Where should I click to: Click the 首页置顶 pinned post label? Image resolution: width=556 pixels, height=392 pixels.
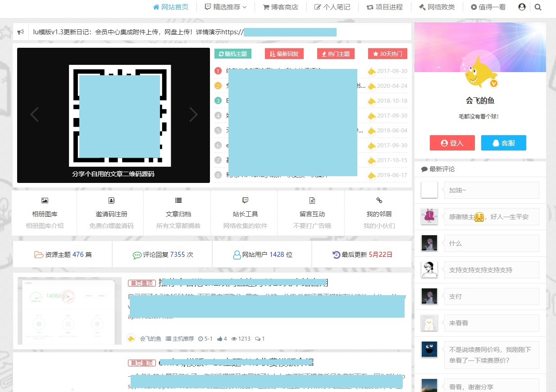point(141,283)
